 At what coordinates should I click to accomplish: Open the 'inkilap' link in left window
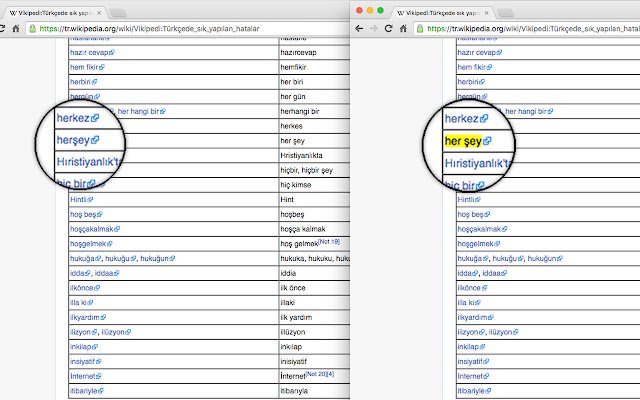pos(80,347)
